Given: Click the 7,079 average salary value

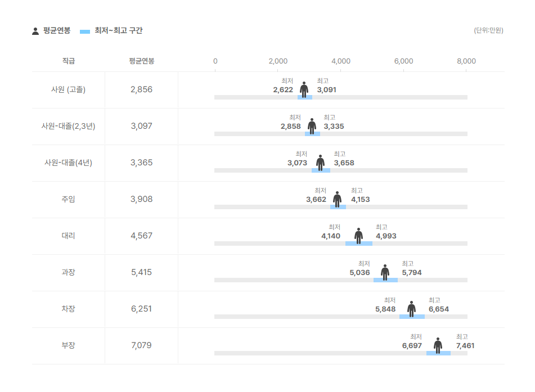Looking at the screenshot, I should (141, 345).
